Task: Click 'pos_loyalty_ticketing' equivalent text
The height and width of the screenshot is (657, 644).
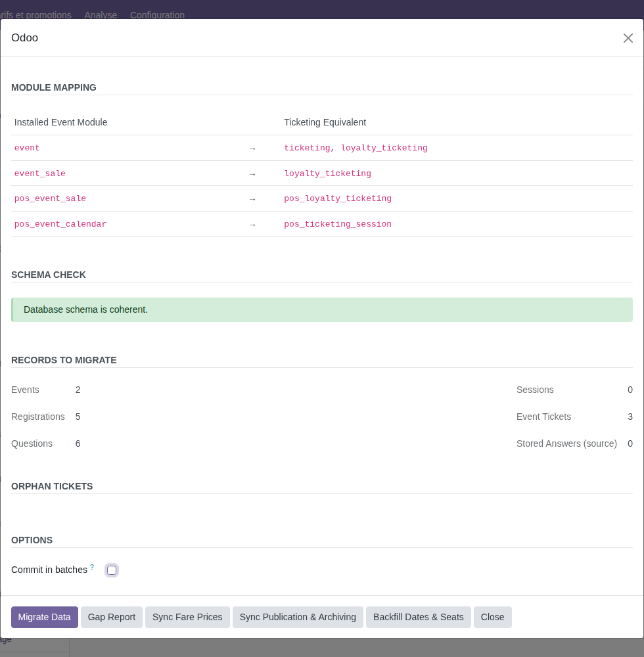Action: pos(338,198)
